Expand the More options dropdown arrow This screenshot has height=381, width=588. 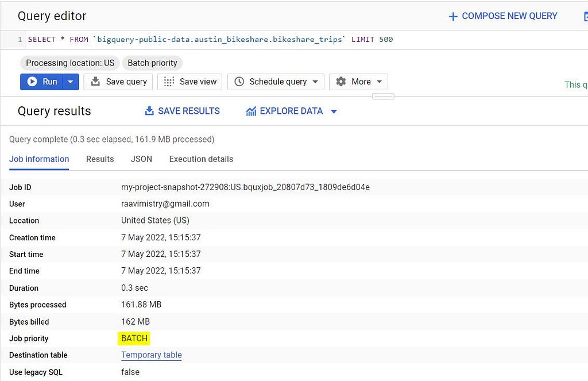380,82
